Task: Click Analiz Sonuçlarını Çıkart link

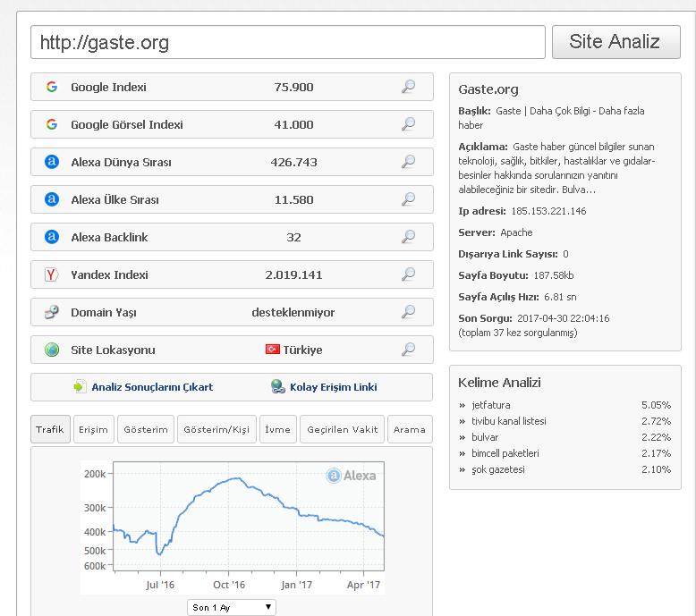Action: (152, 387)
